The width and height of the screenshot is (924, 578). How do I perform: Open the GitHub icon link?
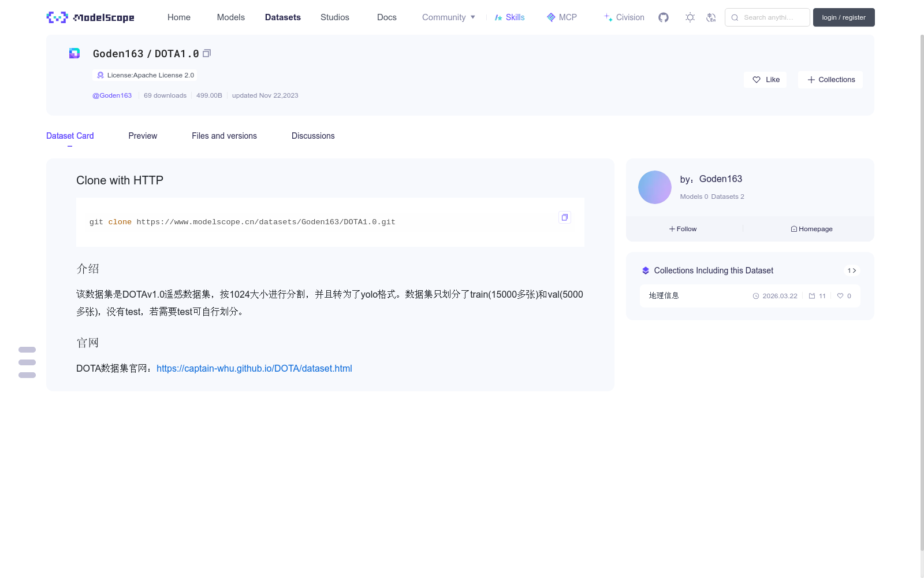[x=664, y=17]
